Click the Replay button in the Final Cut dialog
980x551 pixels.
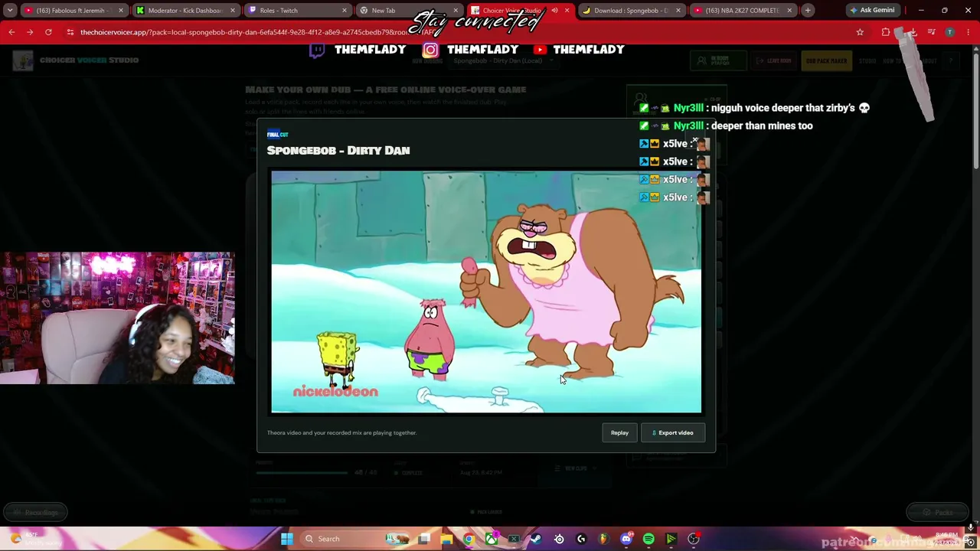619,433
